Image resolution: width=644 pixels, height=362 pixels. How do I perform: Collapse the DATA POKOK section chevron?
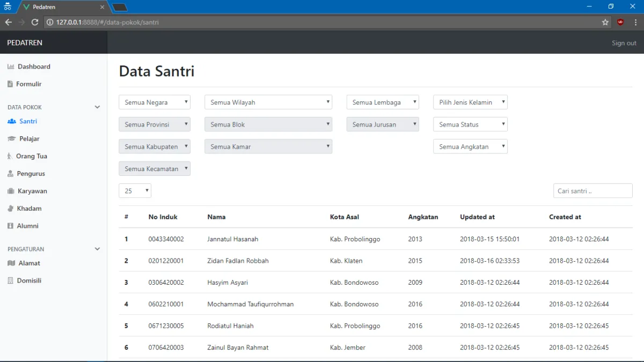(x=97, y=107)
